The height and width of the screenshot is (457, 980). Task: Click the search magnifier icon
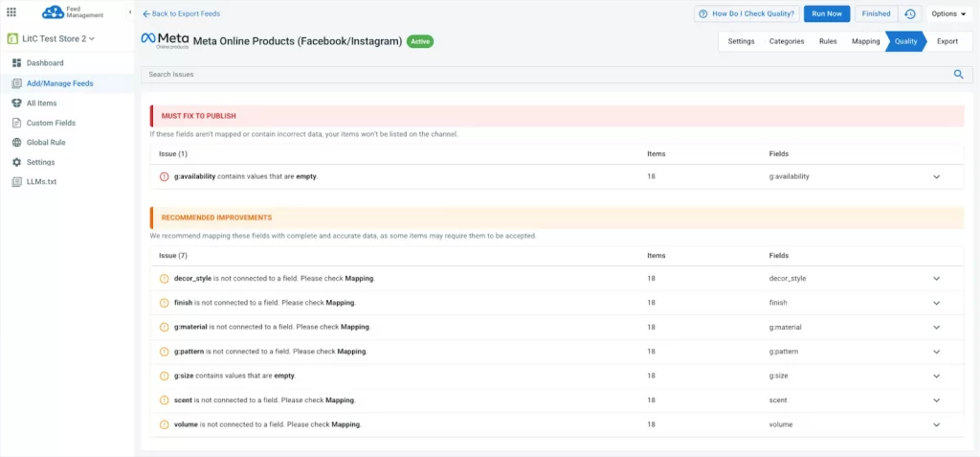[958, 75]
